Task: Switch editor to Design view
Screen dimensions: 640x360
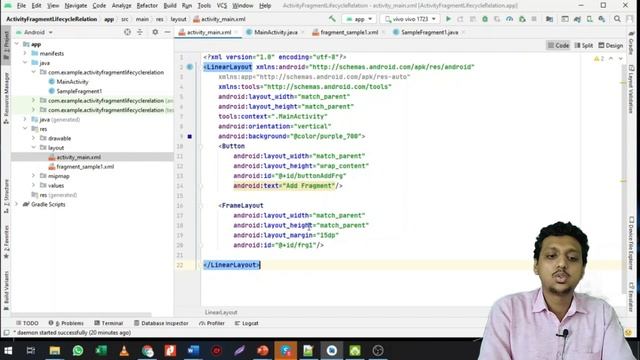Action: pyautogui.click(x=611, y=45)
